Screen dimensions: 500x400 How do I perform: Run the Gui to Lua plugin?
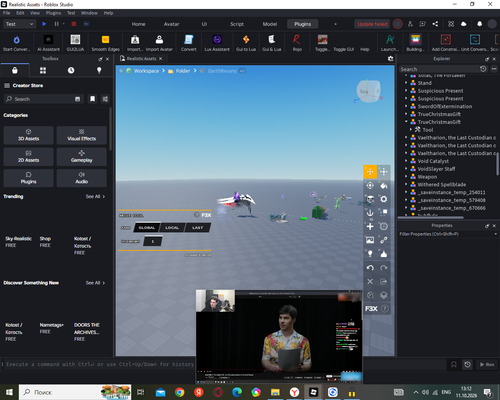click(x=246, y=43)
